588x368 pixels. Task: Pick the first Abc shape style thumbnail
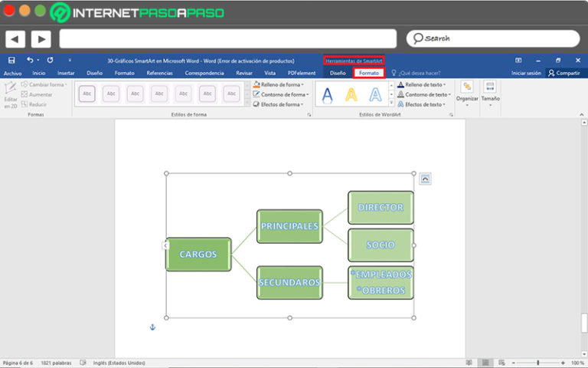[x=87, y=94]
